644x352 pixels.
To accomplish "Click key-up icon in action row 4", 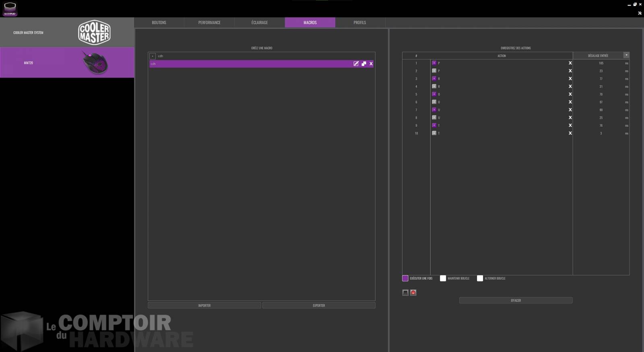I will [x=434, y=86].
